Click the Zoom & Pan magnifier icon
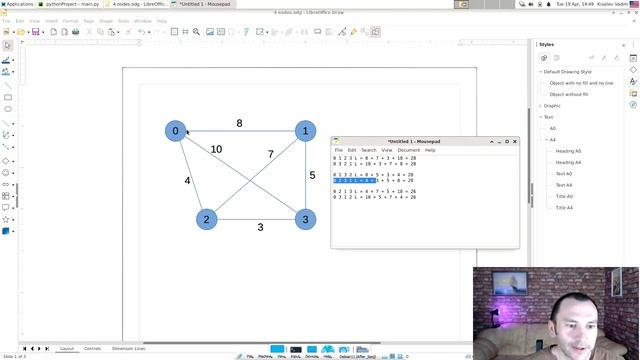Screen dimensions: 640x360 (196, 32)
